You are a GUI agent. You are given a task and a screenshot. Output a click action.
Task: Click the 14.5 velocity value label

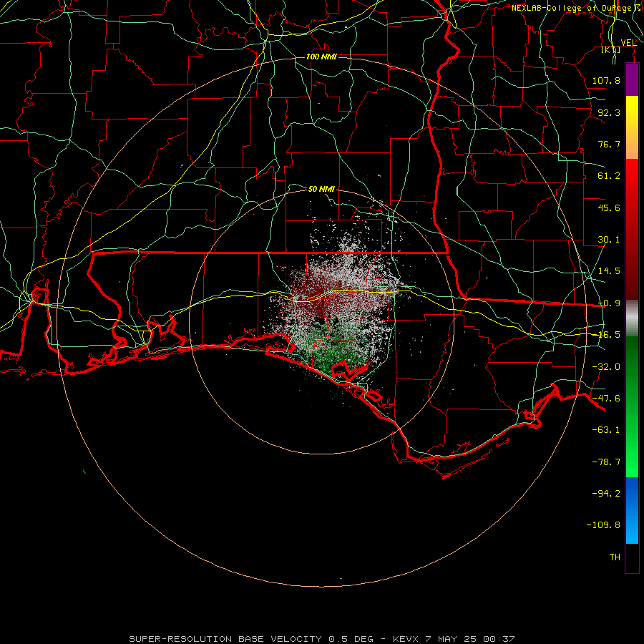click(x=609, y=271)
